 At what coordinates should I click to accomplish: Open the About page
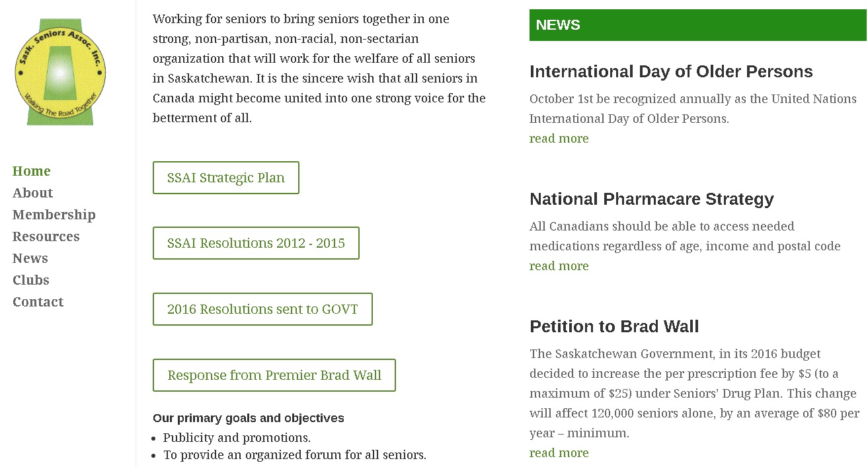(33, 193)
